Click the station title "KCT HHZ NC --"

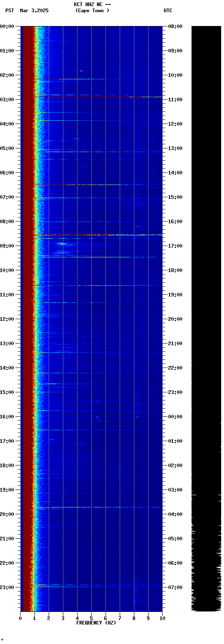[93, 4]
